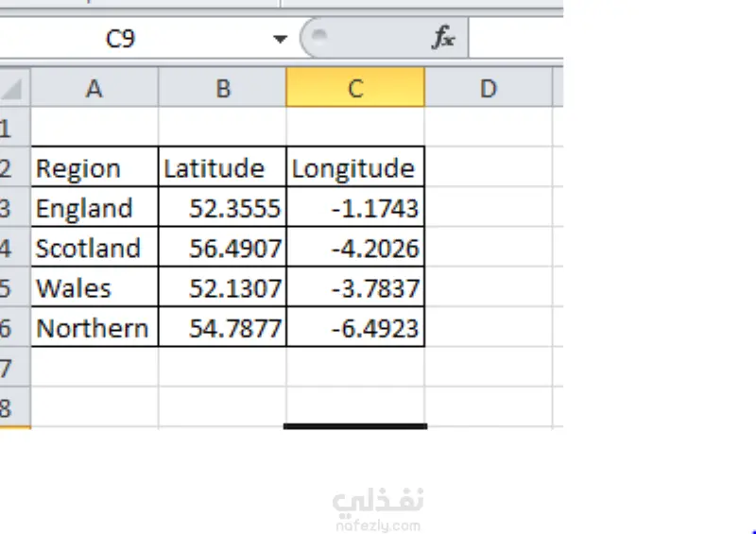
Task: Select the Latitude header cell
Action: [222, 168]
